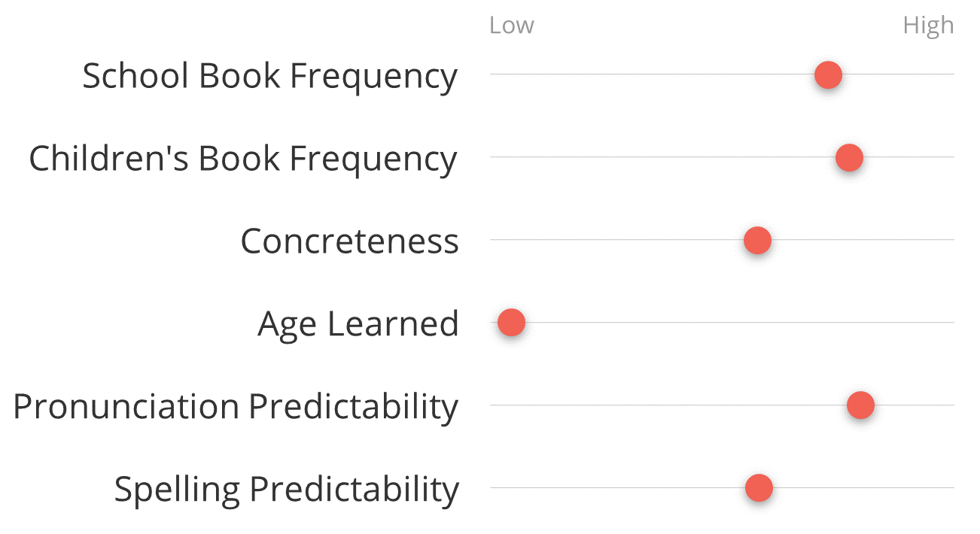Click the Concreteness label text
Screen dimensions: 980x534
(349, 241)
